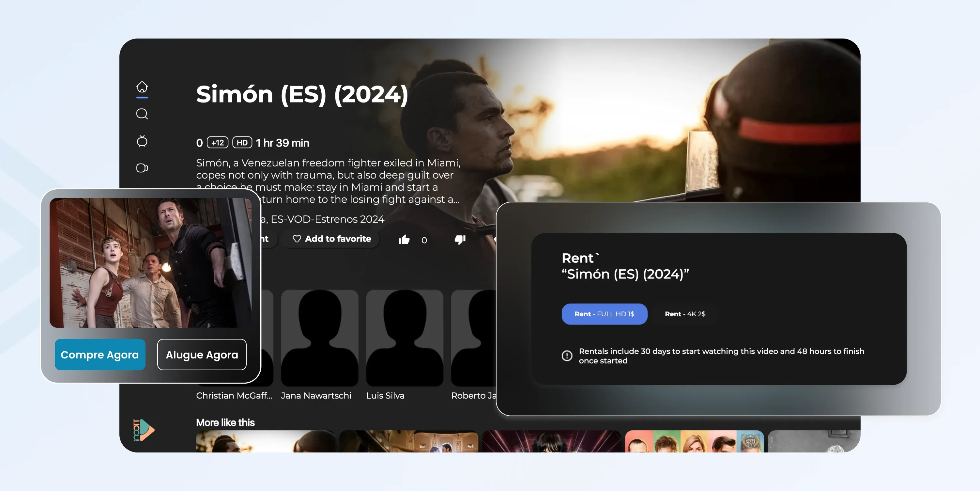Screen dimensions: 980x491
Task: Open the movie still above Compre Agora
Action: pyautogui.click(x=151, y=262)
